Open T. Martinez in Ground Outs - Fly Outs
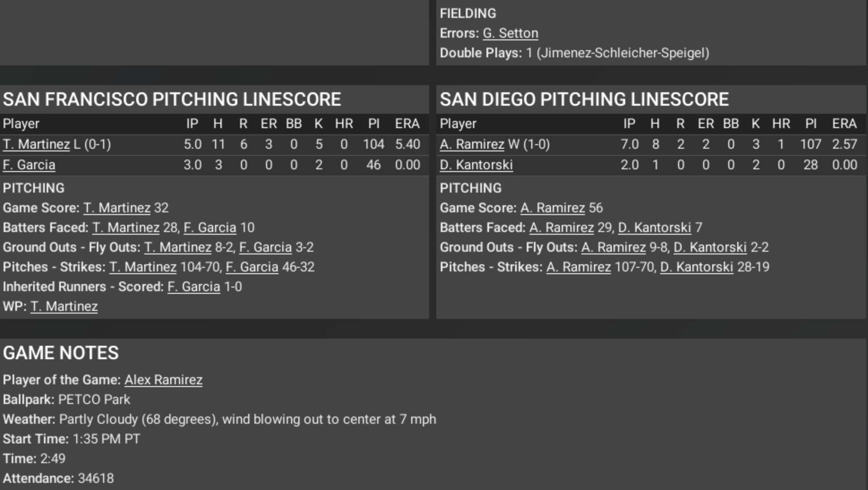The image size is (868, 490). point(177,247)
